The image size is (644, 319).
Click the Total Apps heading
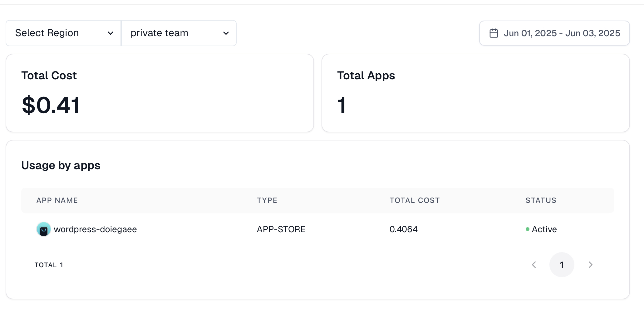(x=366, y=76)
